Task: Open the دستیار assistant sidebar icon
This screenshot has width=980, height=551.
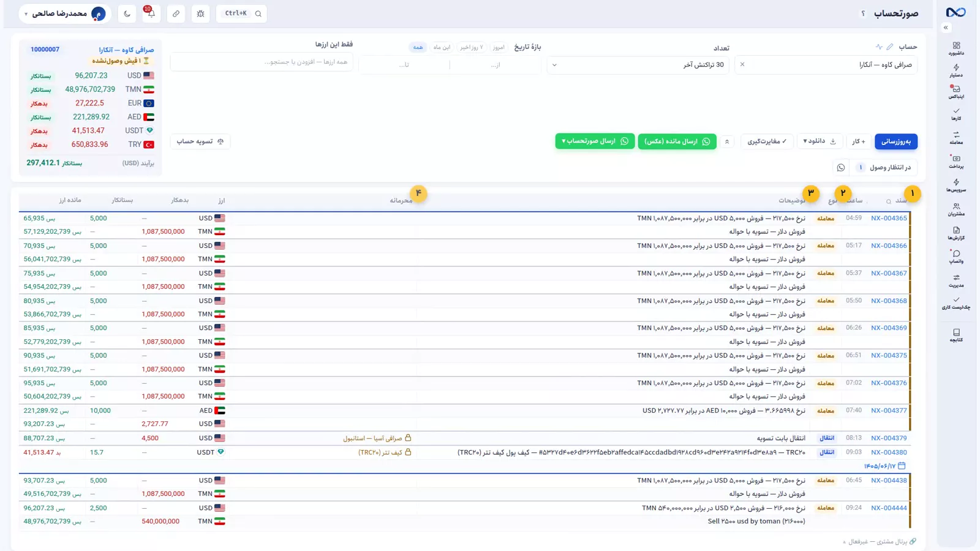Action: point(956,70)
